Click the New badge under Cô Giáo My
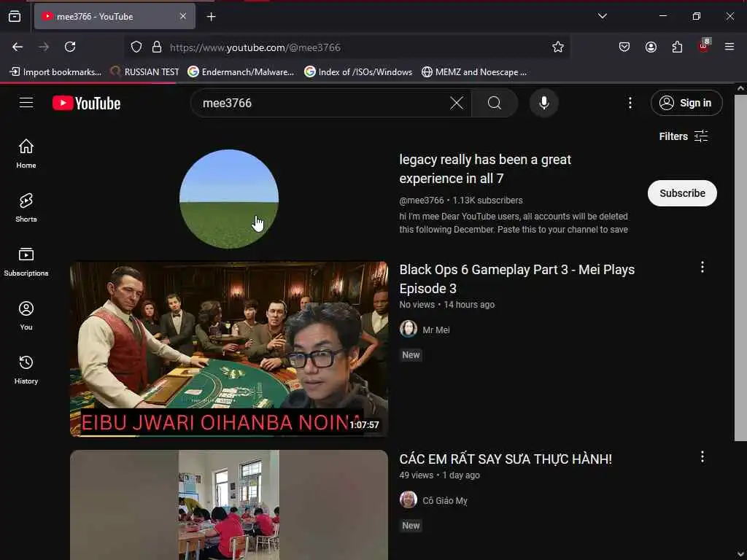 click(411, 526)
